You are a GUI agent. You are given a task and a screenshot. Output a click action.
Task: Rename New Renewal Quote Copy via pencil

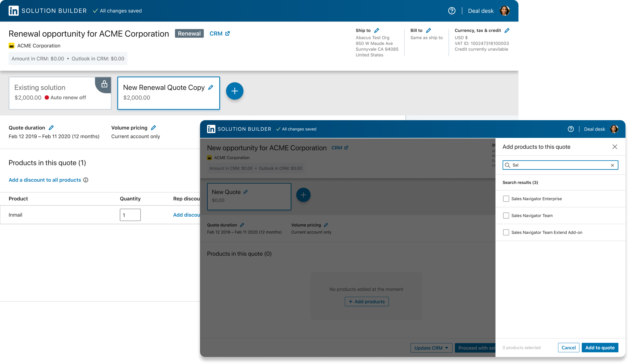211,87
